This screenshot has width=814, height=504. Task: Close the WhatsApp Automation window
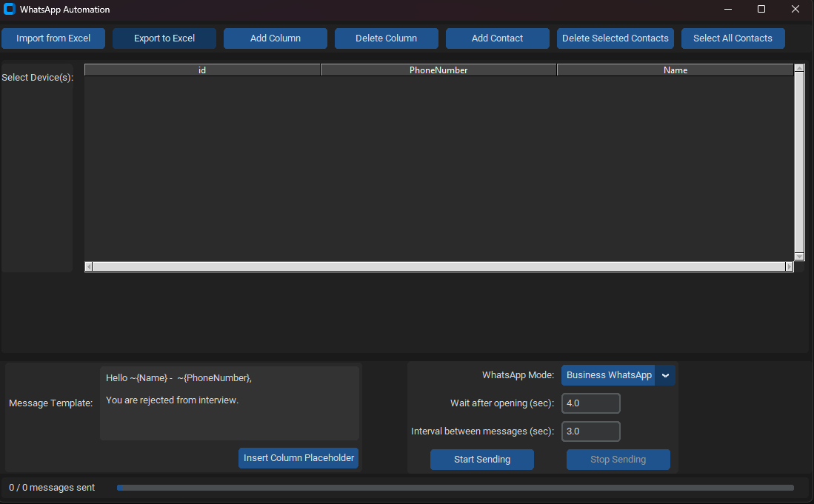click(795, 10)
